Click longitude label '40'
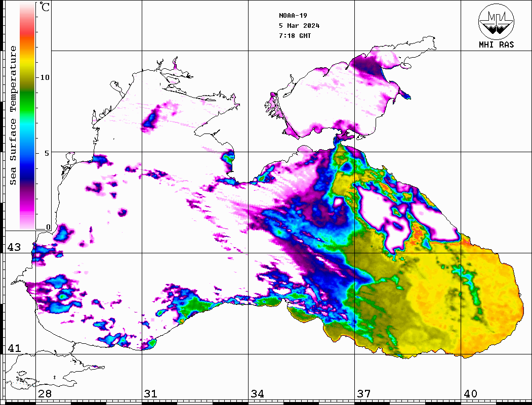 pyautogui.click(x=470, y=394)
